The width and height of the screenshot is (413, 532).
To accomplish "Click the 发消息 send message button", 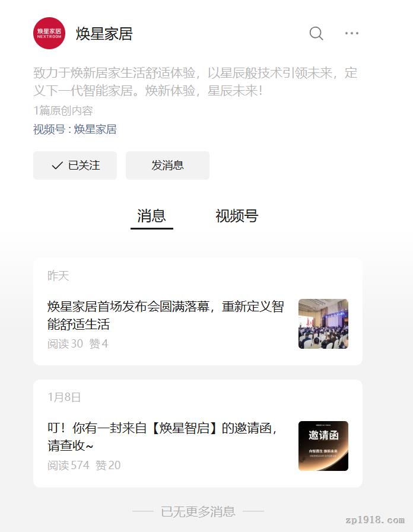I will (168, 165).
